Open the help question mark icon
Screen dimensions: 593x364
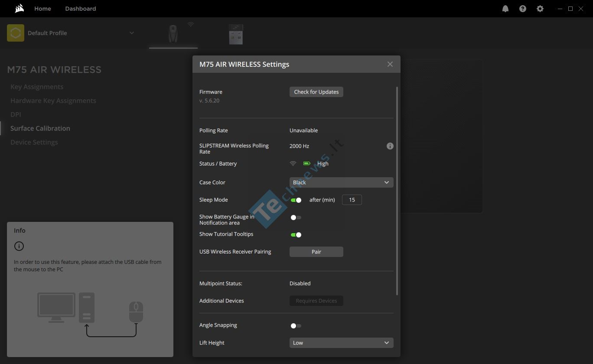point(523,9)
